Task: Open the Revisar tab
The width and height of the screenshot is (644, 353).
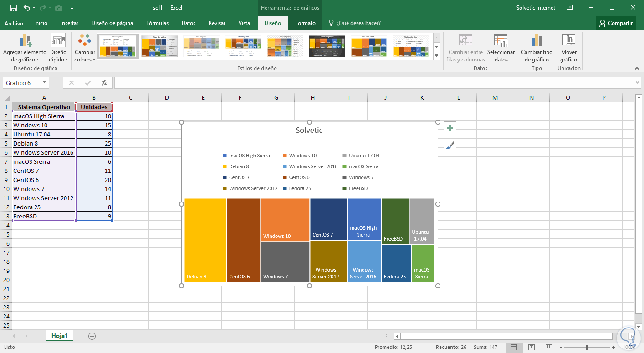Action: click(217, 23)
